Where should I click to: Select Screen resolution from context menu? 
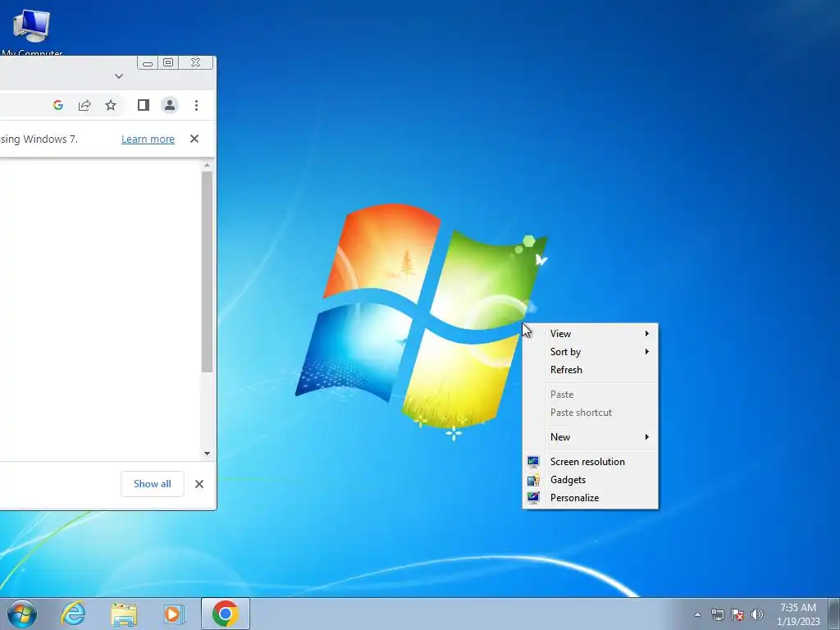pos(591,461)
